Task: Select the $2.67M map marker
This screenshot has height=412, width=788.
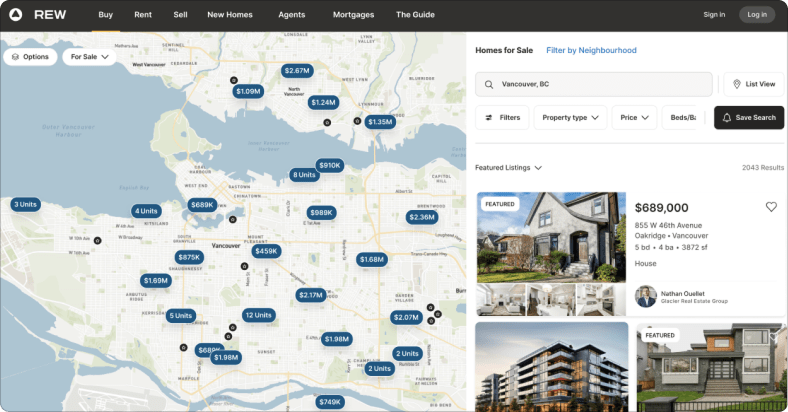Action: (x=297, y=71)
